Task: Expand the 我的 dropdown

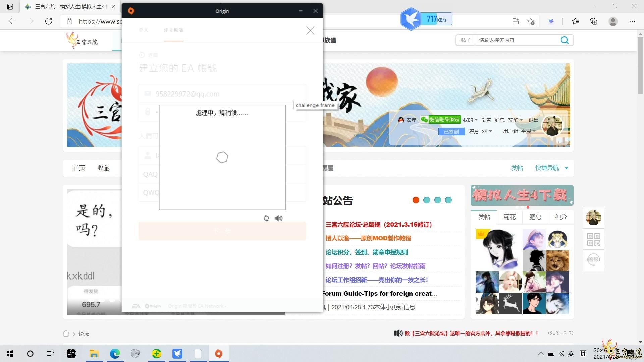Action: [470, 120]
